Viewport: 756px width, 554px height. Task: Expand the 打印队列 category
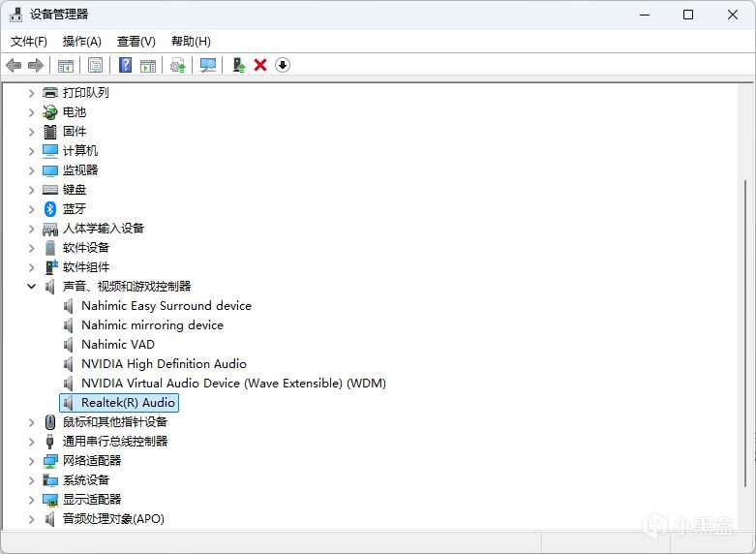[x=31, y=93]
